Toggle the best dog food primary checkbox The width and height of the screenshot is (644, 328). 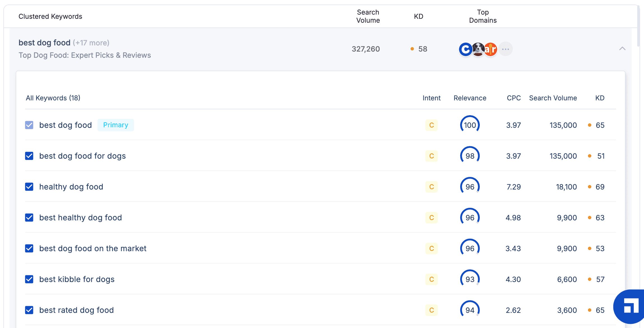(29, 125)
